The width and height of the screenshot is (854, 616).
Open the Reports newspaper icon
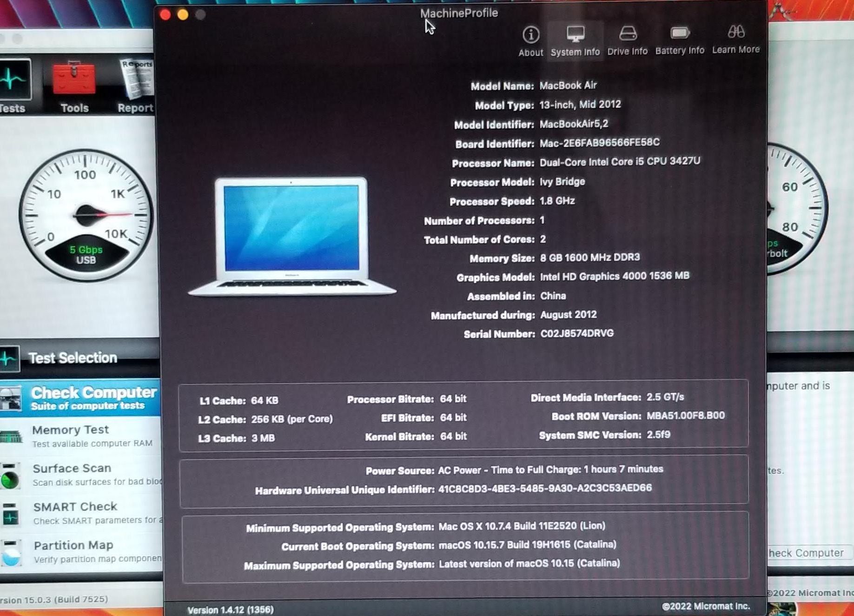136,80
